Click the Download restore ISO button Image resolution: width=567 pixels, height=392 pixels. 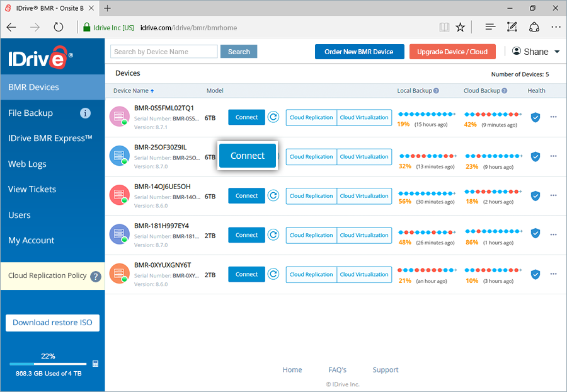[x=52, y=323]
